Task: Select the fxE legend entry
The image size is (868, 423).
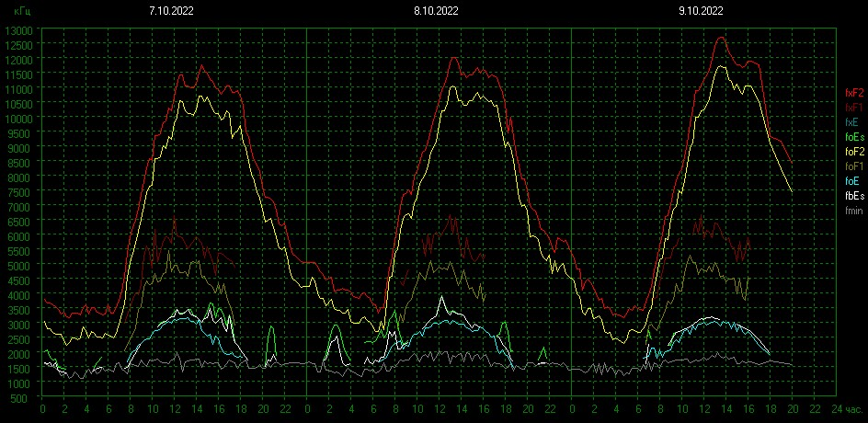Action: point(852,121)
